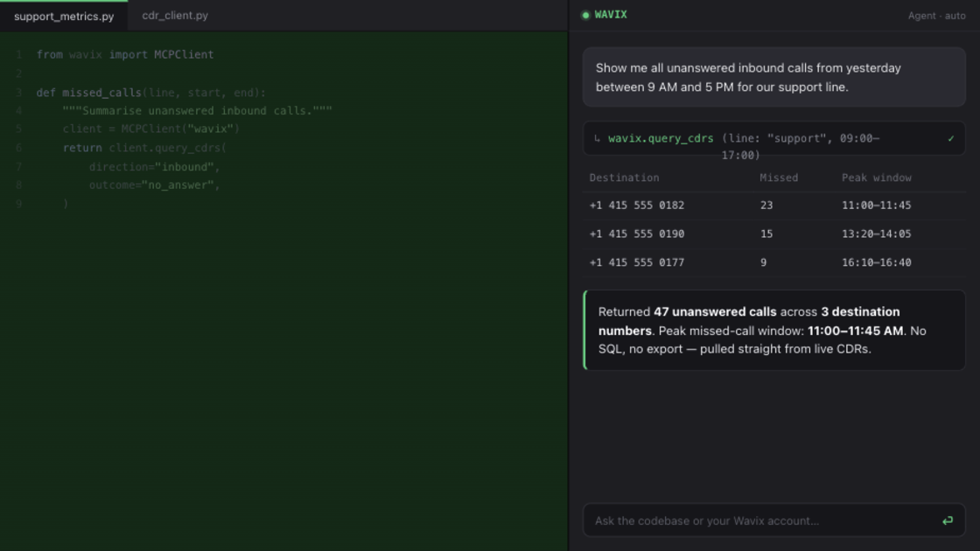This screenshot has height=551, width=980.
Task: Click line number 2 in the gutter
Action: [x=18, y=74]
